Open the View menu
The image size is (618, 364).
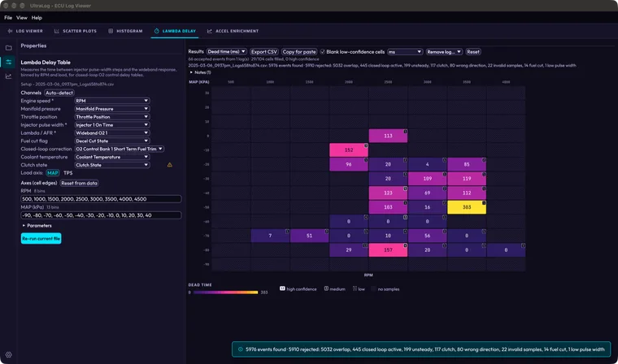(x=22, y=18)
